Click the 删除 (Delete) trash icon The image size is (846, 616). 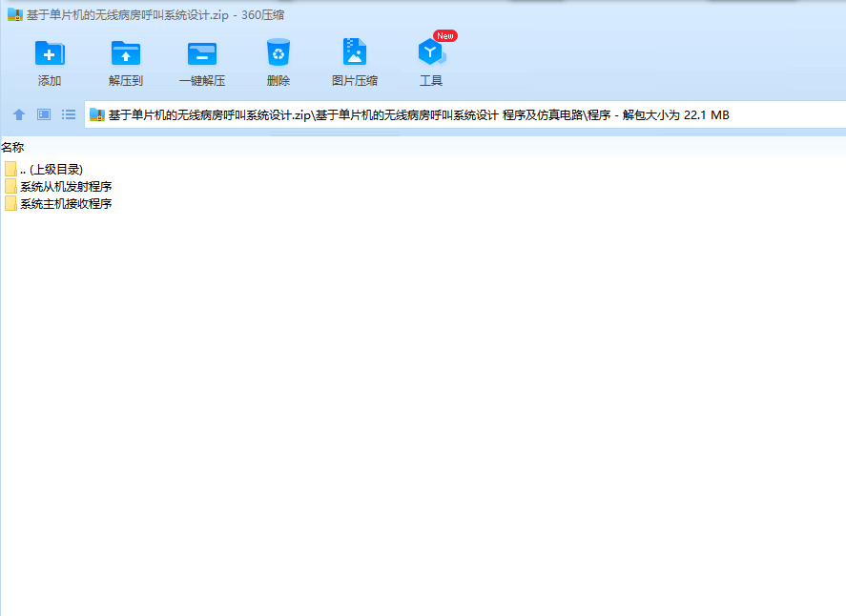279,52
